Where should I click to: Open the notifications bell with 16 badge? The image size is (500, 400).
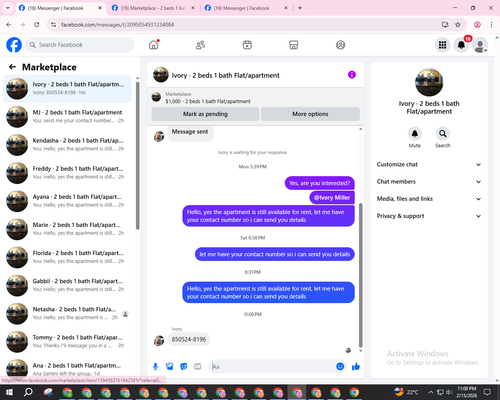[461, 45]
